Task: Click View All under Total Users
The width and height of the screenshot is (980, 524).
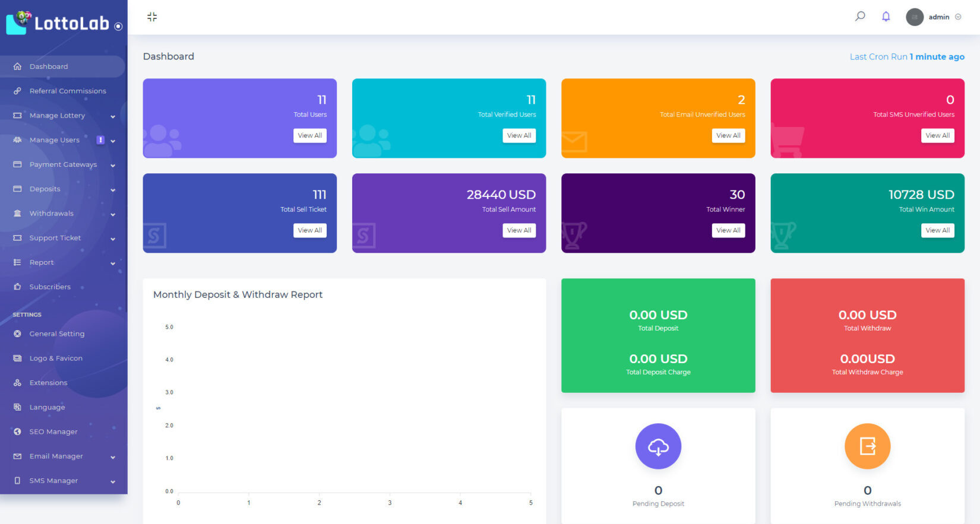Action: click(x=309, y=135)
